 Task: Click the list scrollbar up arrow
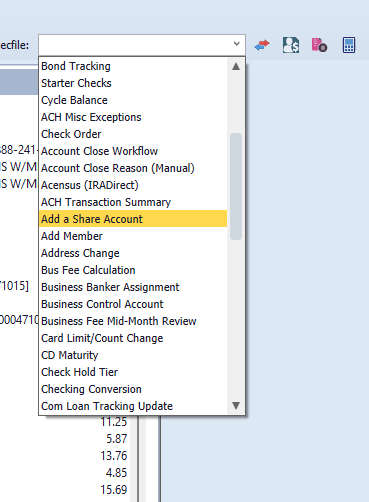pos(236,66)
